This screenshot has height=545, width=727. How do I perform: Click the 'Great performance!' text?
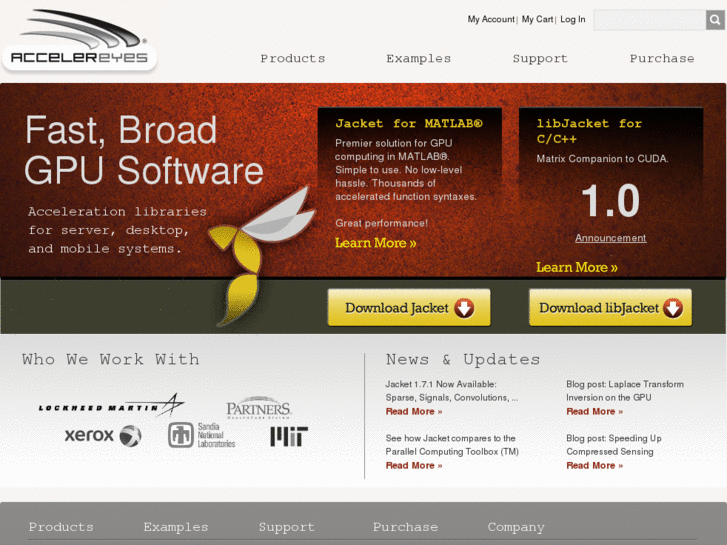pyautogui.click(x=381, y=223)
